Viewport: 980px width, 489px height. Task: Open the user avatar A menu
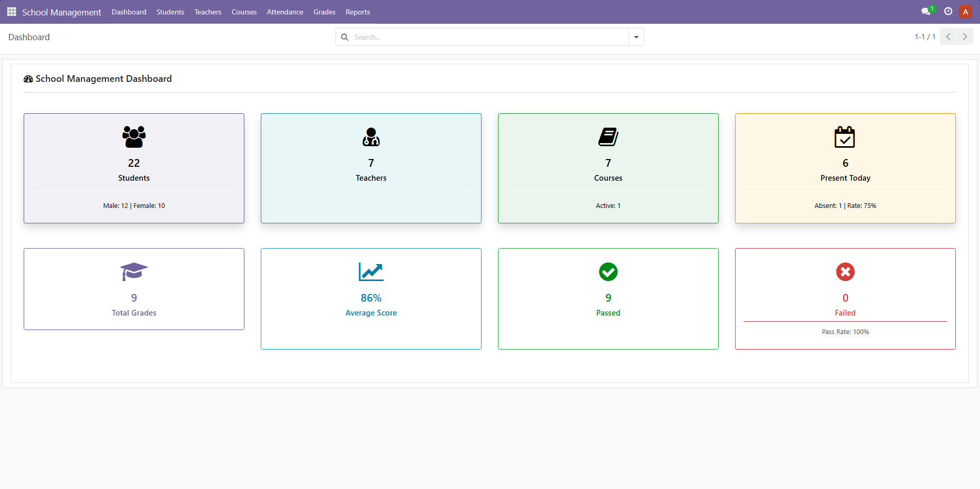[966, 11]
